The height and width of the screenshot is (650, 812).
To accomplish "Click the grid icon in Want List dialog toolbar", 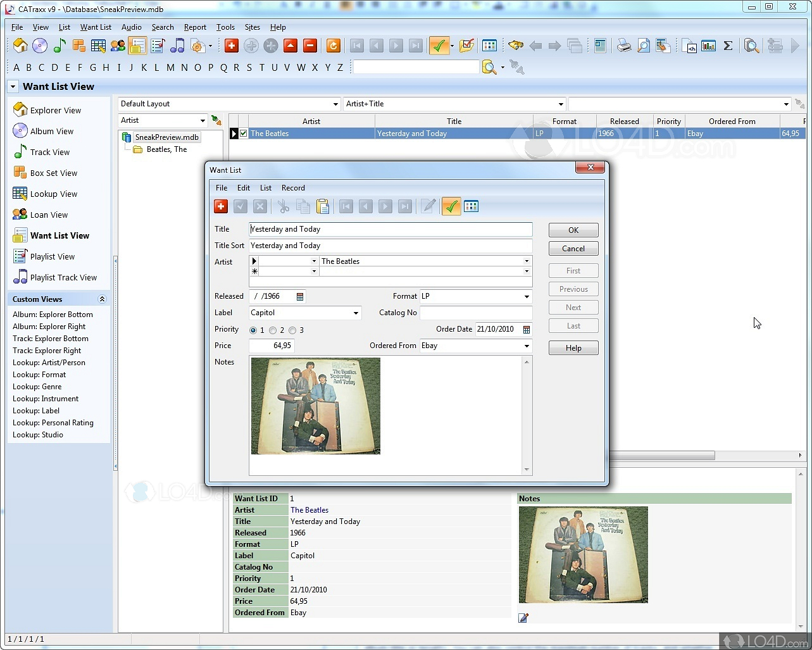I will point(471,206).
